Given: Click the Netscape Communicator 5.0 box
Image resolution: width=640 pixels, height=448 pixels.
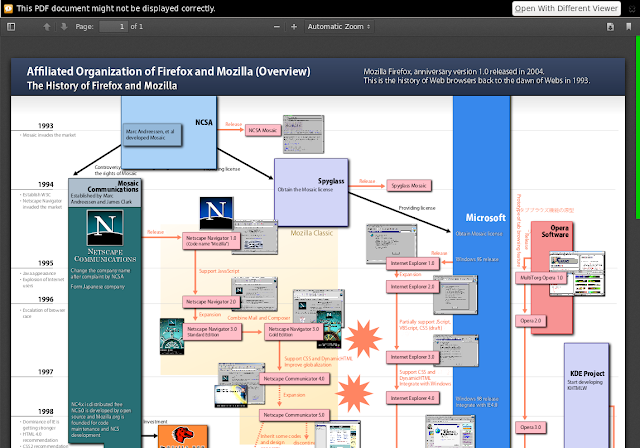Looking at the screenshot, I should click(294, 415).
